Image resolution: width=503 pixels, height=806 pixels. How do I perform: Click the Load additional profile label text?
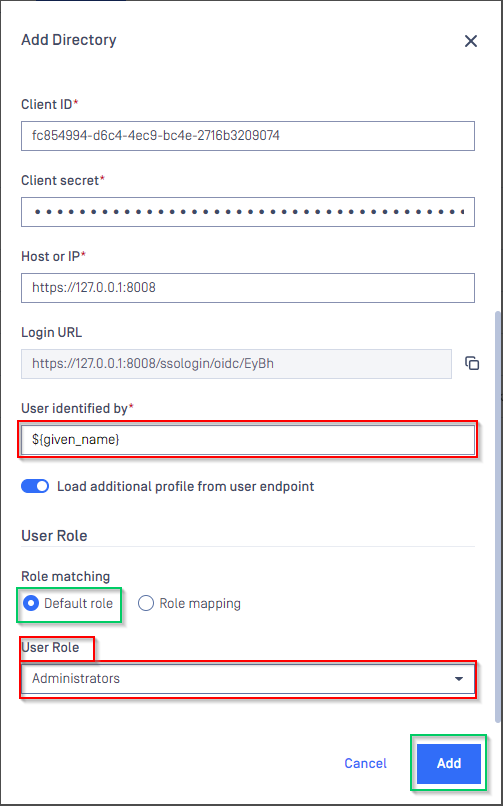185,486
